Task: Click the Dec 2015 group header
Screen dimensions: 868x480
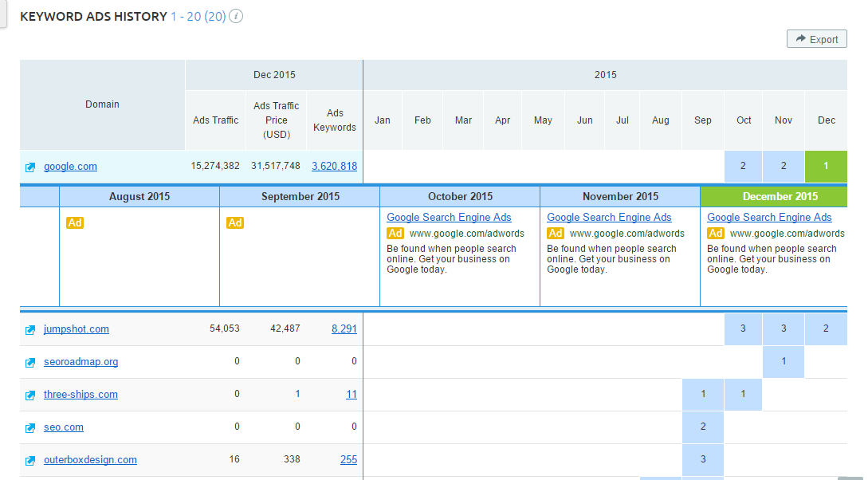Action: click(274, 75)
